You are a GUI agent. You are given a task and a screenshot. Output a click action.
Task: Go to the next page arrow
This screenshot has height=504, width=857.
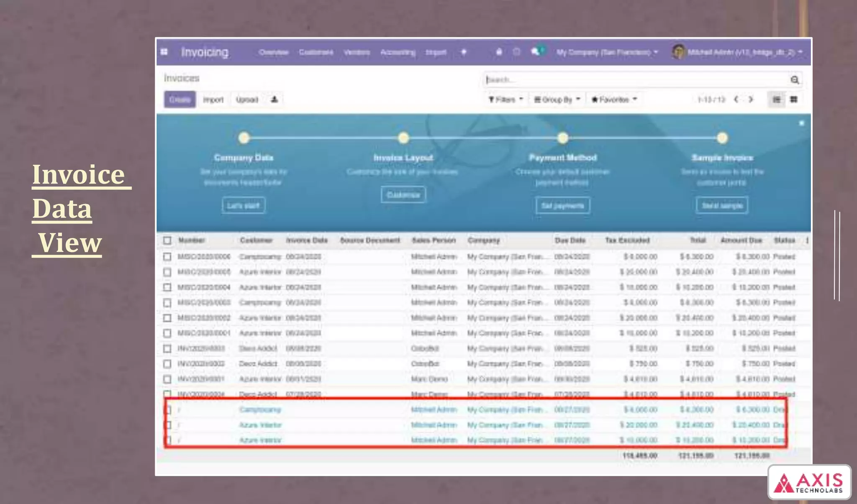(751, 100)
